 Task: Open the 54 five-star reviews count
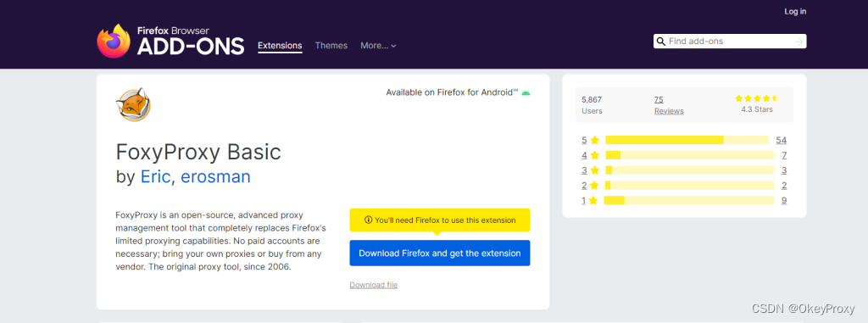[782, 140]
